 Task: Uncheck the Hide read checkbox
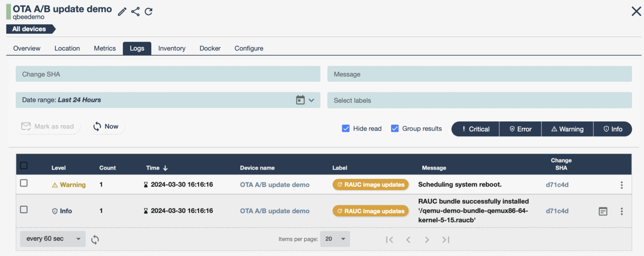[x=346, y=129]
